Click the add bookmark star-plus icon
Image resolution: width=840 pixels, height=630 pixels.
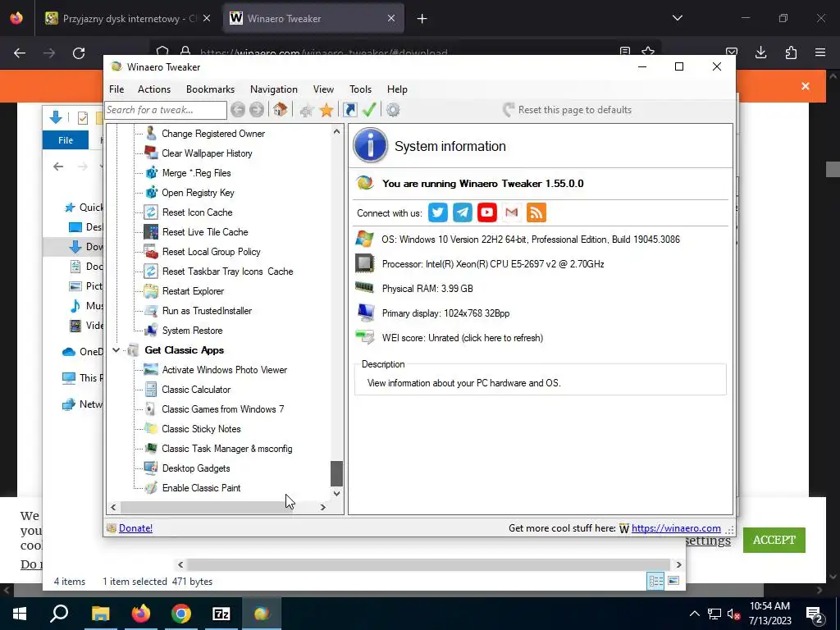coord(307,111)
